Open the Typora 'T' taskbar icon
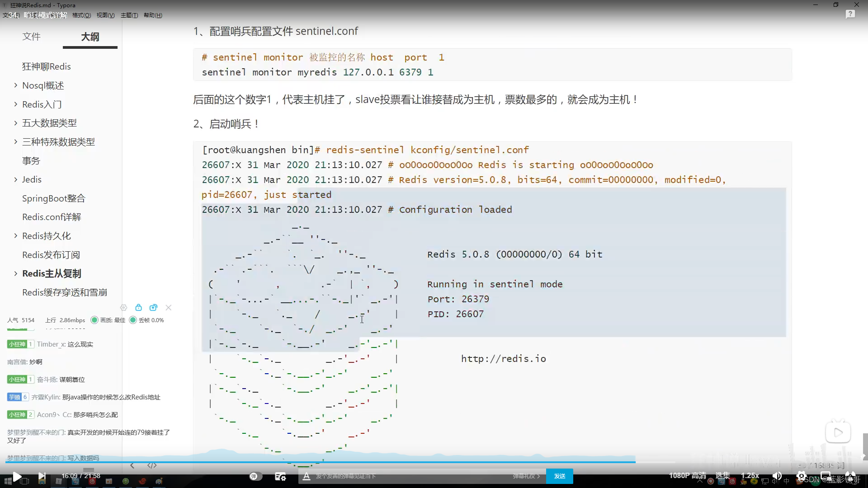This screenshot has width=868, height=488. tap(58, 481)
